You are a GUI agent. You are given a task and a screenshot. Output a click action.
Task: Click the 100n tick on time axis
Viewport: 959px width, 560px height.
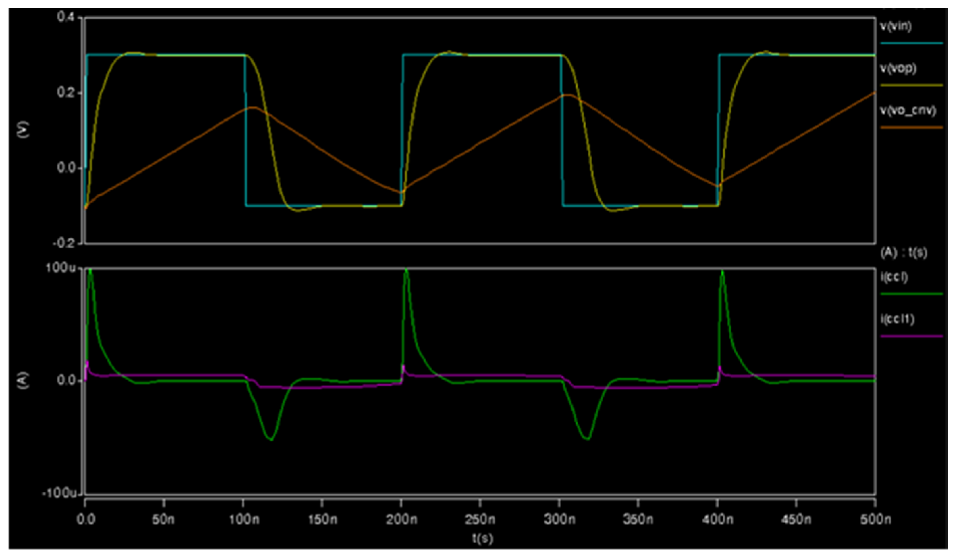pos(244,520)
